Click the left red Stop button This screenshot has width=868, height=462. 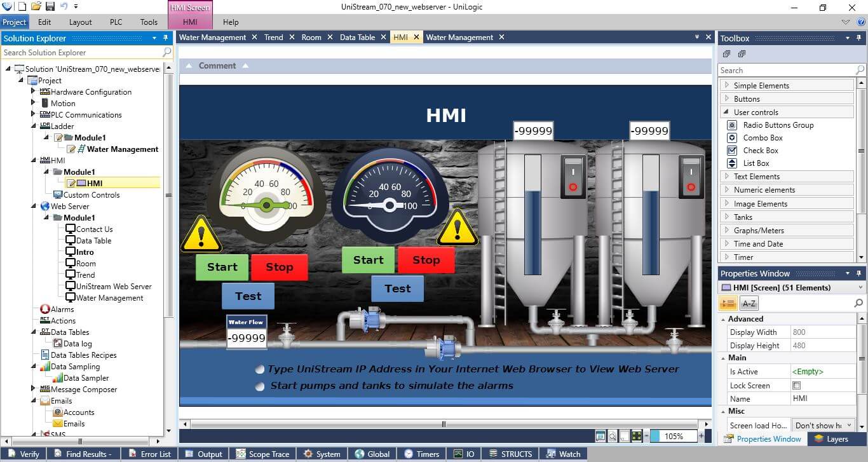coord(279,267)
